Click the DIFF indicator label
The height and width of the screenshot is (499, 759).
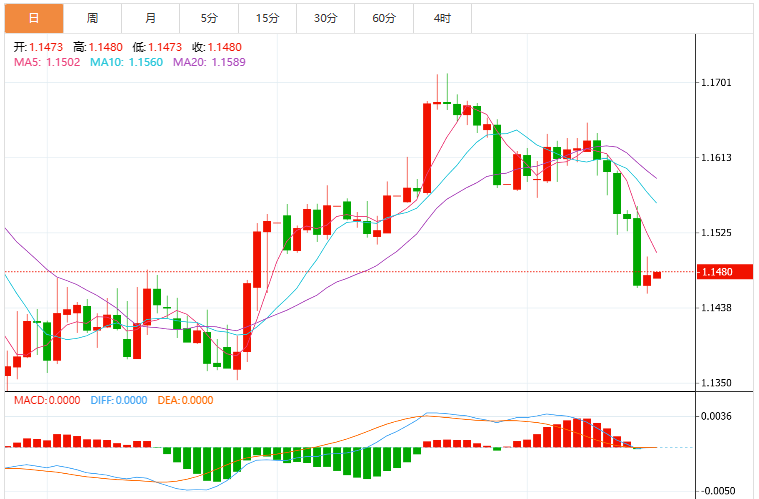119,400
